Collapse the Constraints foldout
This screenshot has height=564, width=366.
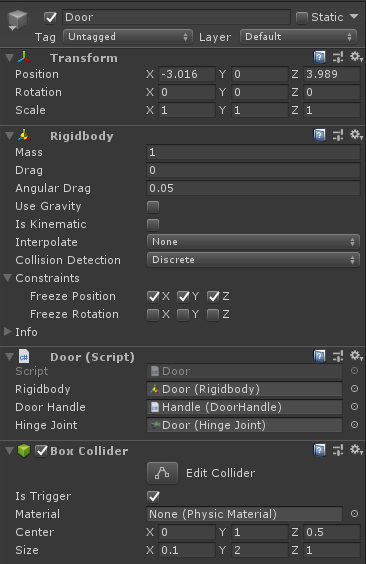pos(8,278)
